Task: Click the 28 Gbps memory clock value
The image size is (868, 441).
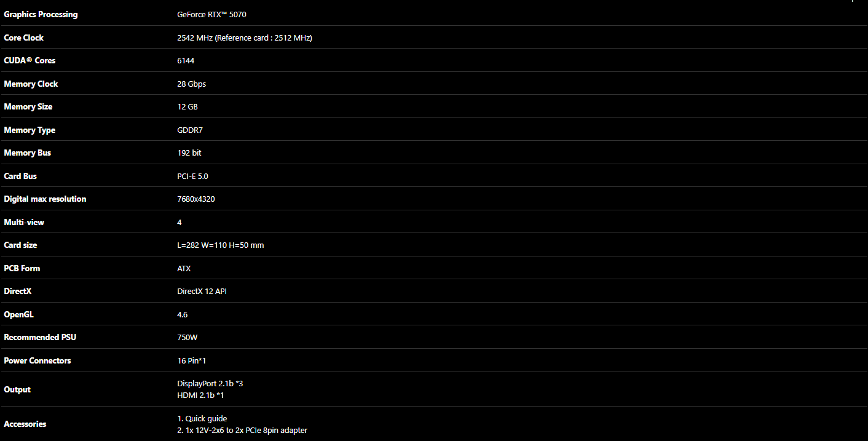Action: pyautogui.click(x=192, y=84)
